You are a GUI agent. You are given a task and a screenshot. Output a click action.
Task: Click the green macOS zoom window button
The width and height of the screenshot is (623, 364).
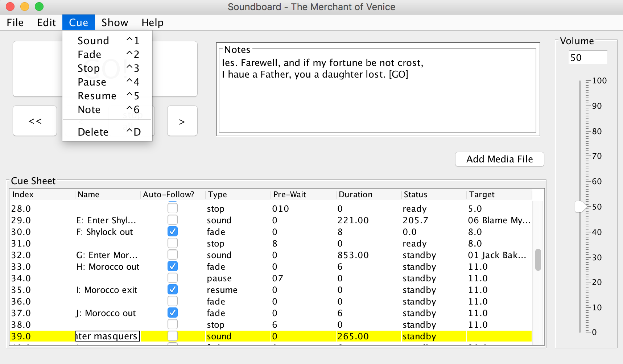pos(39,7)
